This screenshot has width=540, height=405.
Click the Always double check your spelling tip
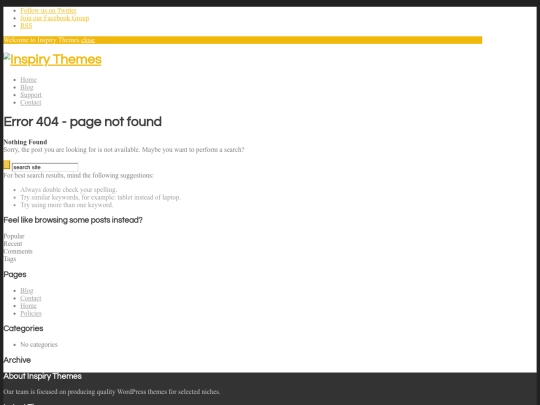[x=69, y=190]
